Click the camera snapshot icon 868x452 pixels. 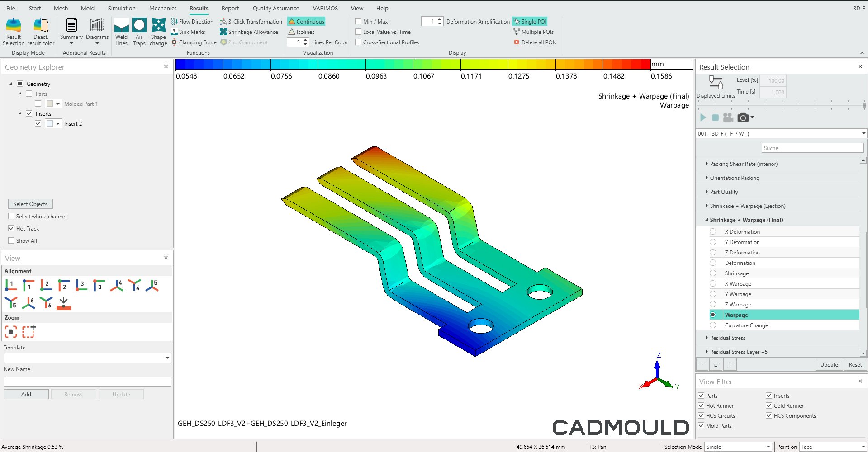coord(743,118)
